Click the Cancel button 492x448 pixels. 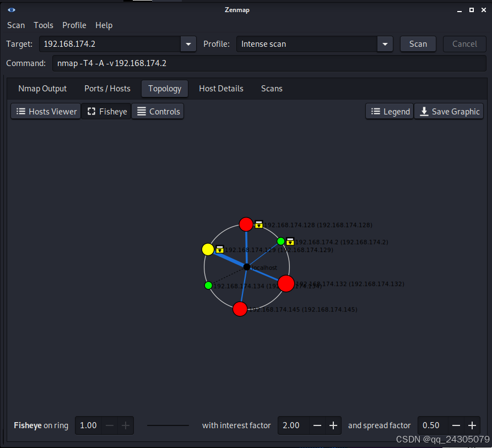click(464, 44)
